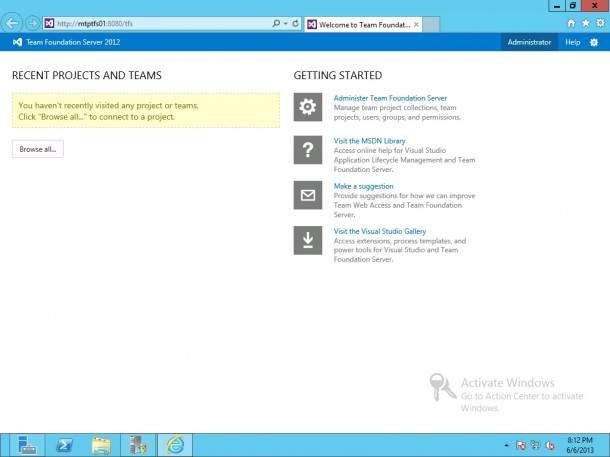This screenshot has width=610, height=457.
Task: Click the MSDN question mark tile
Action: [308, 150]
